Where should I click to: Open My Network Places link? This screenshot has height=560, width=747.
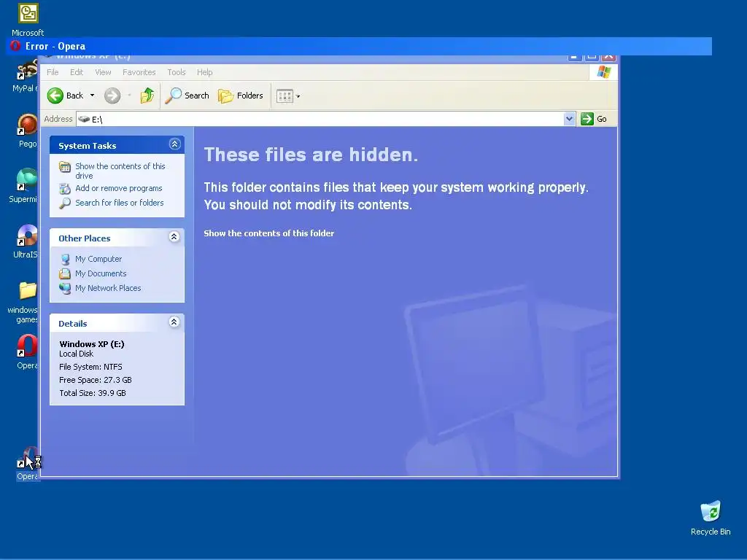[x=108, y=288]
